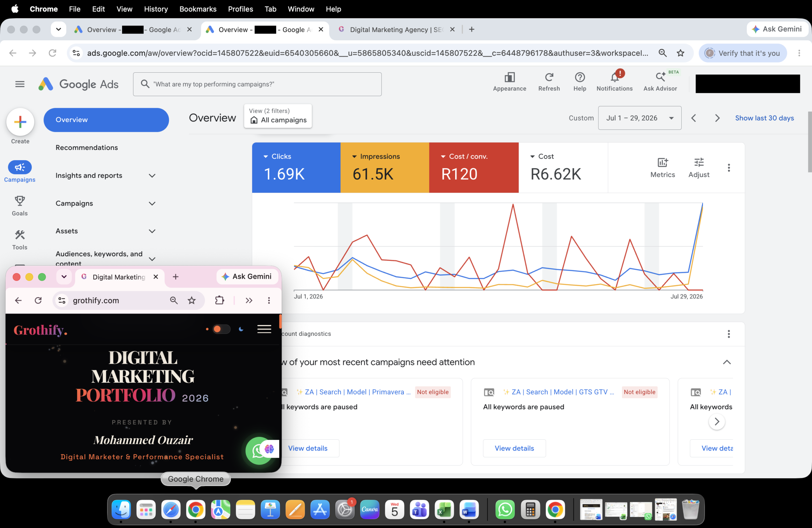This screenshot has width=812, height=528.
Task: View details for GTS GTV campaign card
Action: (514, 448)
